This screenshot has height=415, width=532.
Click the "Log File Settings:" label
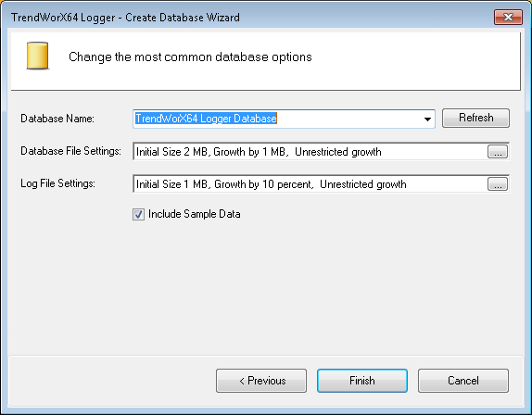click(57, 183)
